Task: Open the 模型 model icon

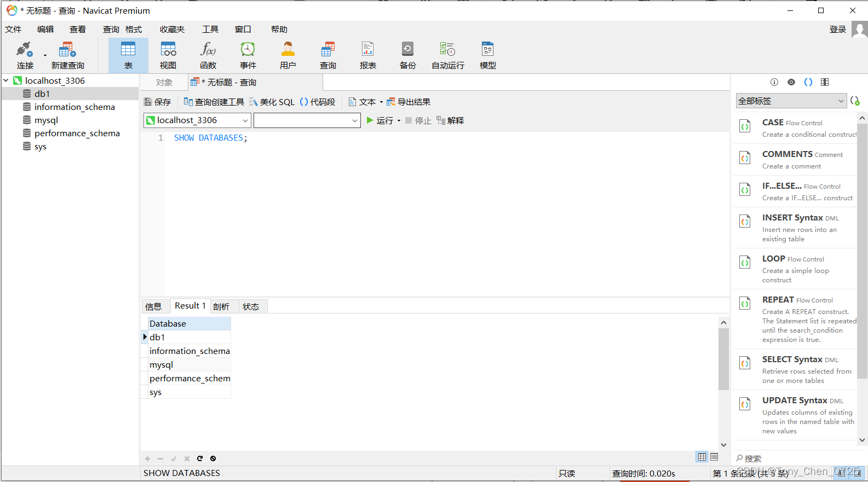Action: (488, 55)
